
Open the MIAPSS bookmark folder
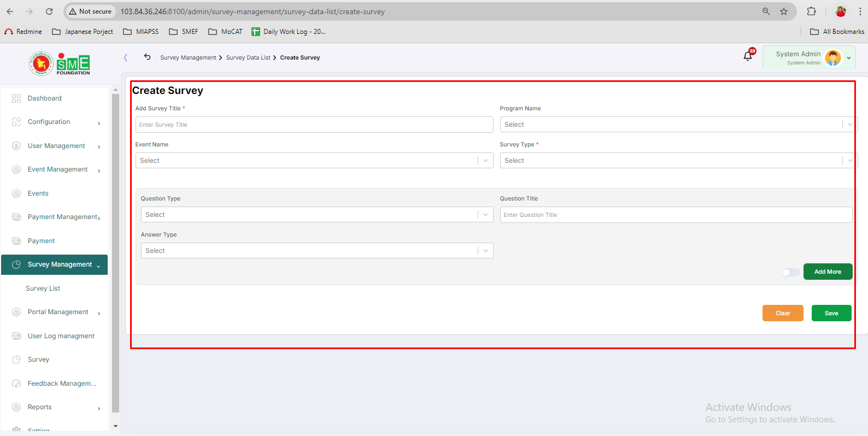[x=141, y=32]
